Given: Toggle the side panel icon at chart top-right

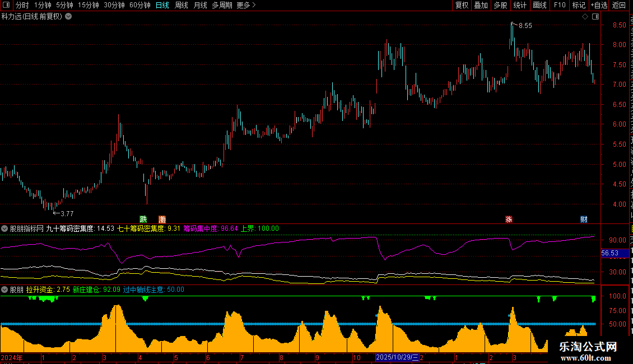Looking at the screenshot, I should 595,17.
